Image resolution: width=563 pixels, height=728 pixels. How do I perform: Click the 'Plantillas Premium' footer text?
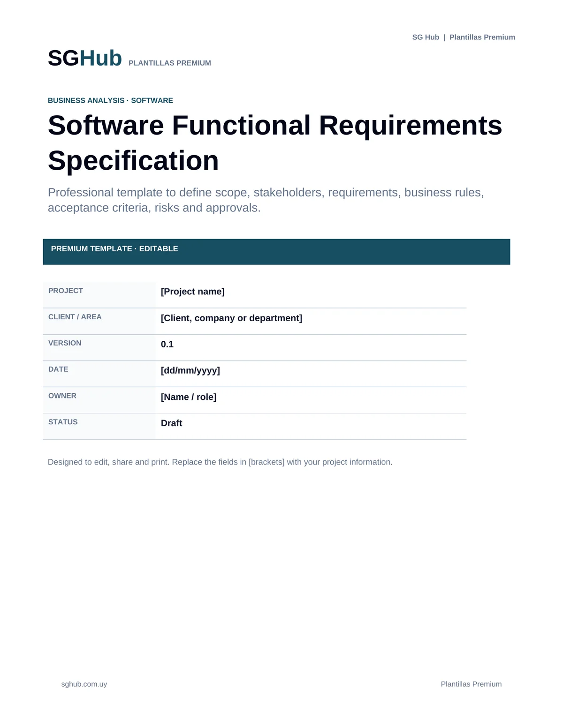(471, 684)
